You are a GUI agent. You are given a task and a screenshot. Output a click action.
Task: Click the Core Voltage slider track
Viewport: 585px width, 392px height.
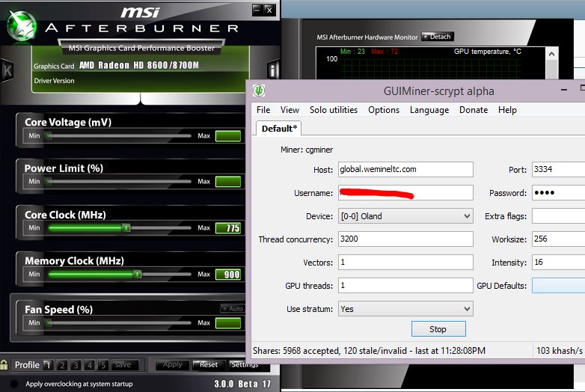120,135
